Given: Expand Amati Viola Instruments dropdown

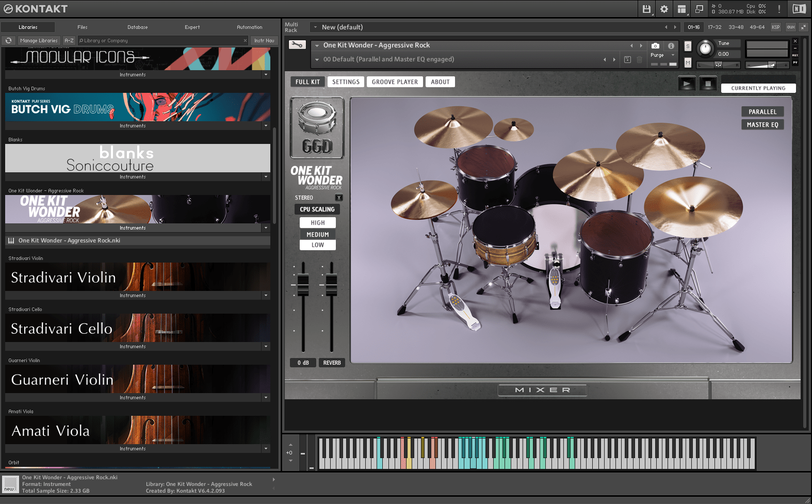Looking at the screenshot, I should point(266,449).
